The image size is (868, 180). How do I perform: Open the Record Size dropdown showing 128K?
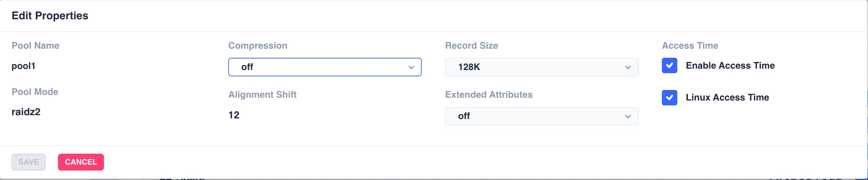pyautogui.click(x=541, y=67)
